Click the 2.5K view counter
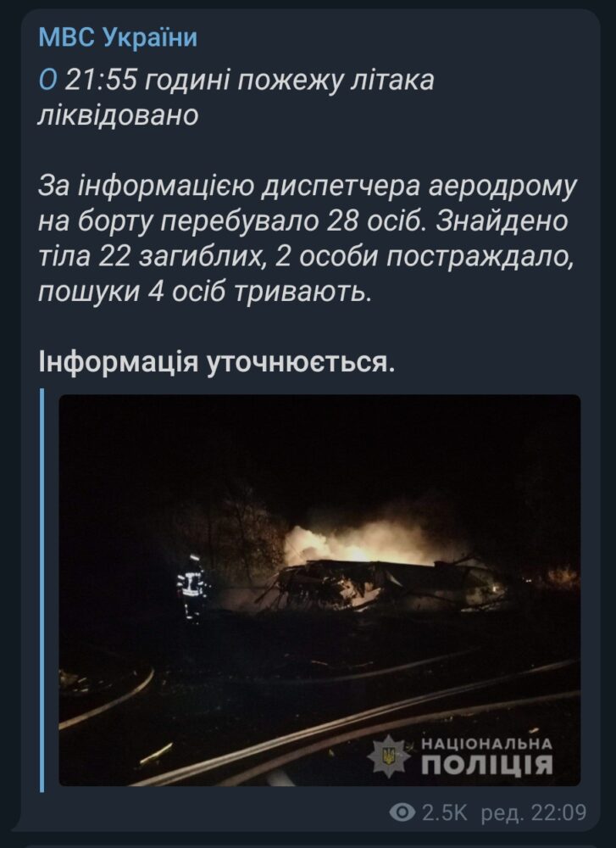 (444, 812)
